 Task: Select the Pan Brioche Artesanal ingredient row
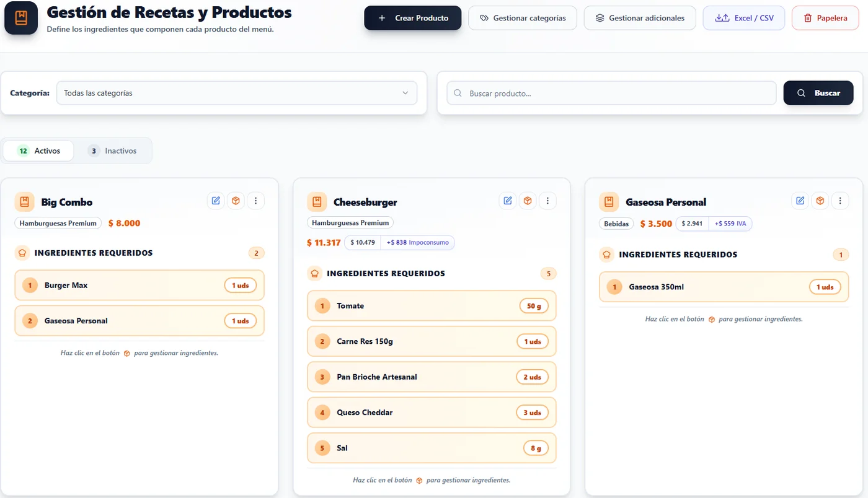click(432, 377)
